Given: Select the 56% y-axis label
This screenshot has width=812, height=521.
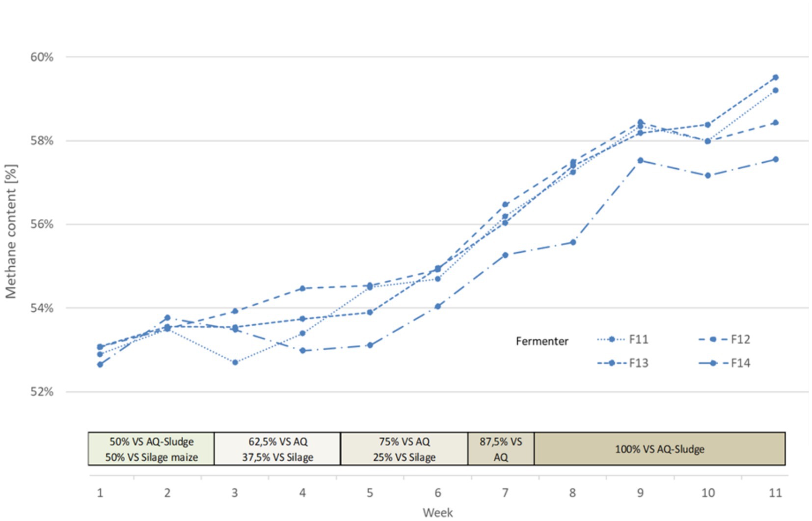Looking at the screenshot, I should (x=42, y=224).
